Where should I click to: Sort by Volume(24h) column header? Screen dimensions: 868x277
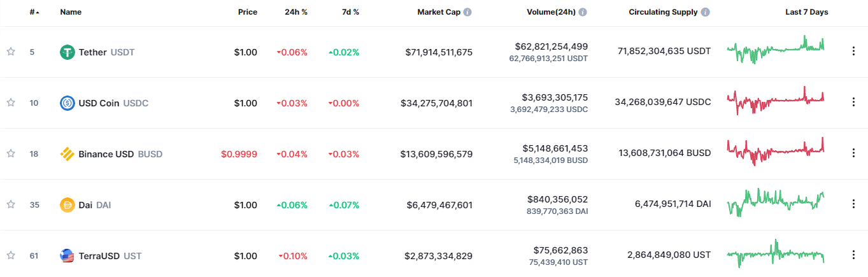click(x=551, y=12)
